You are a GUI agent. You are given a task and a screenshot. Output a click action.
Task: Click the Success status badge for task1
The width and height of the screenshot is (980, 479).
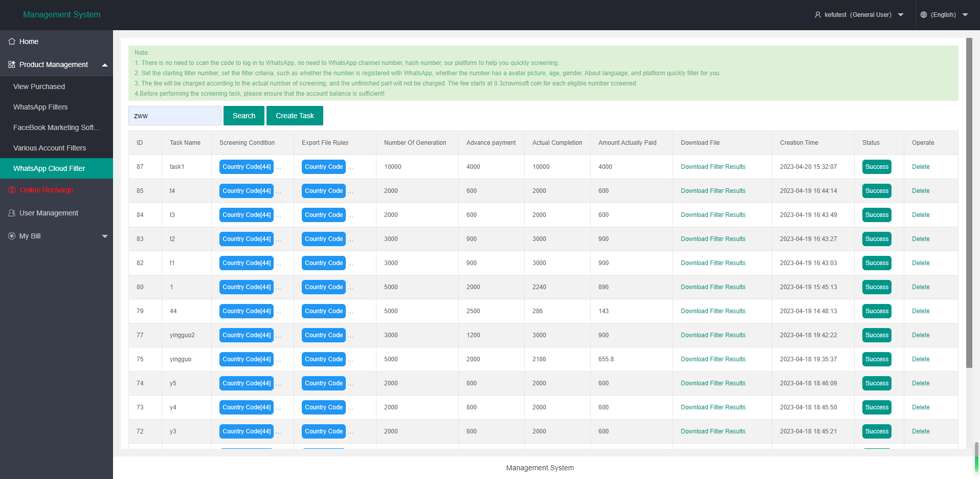pyautogui.click(x=877, y=167)
